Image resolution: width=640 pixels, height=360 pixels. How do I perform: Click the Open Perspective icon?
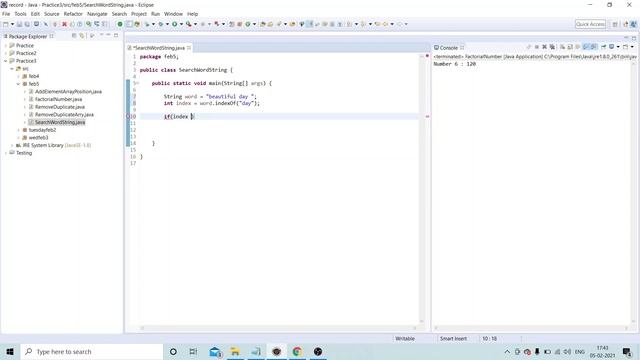tap(615, 24)
